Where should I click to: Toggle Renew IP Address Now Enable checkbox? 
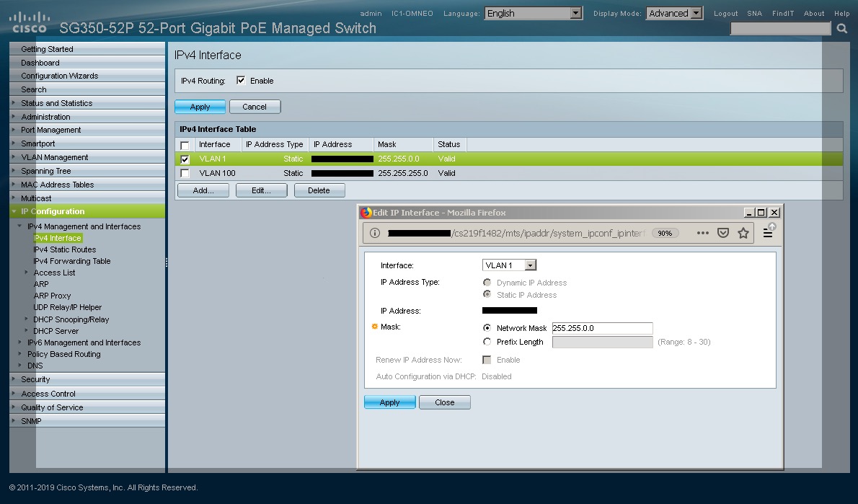tap(487, 360)
